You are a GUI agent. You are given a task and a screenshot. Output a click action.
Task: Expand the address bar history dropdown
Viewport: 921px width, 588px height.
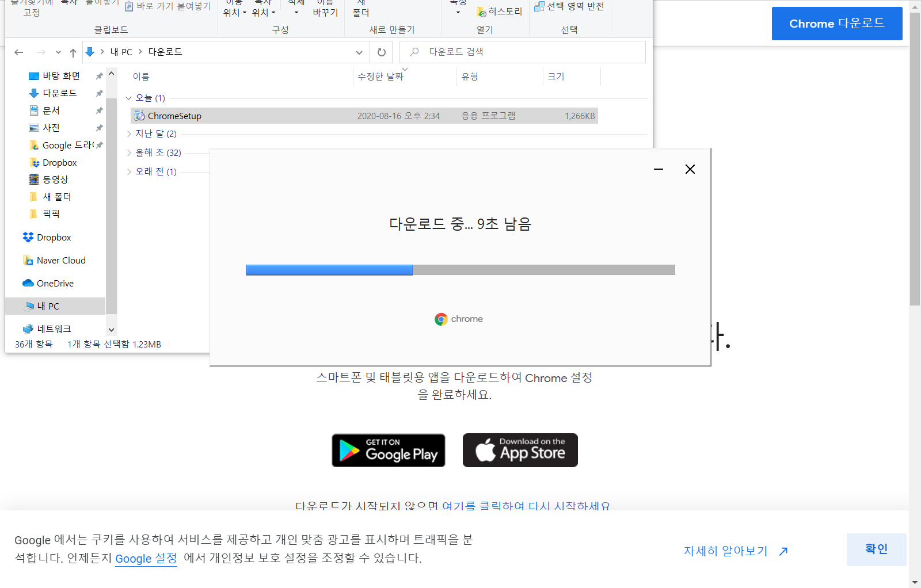(359, 52)
